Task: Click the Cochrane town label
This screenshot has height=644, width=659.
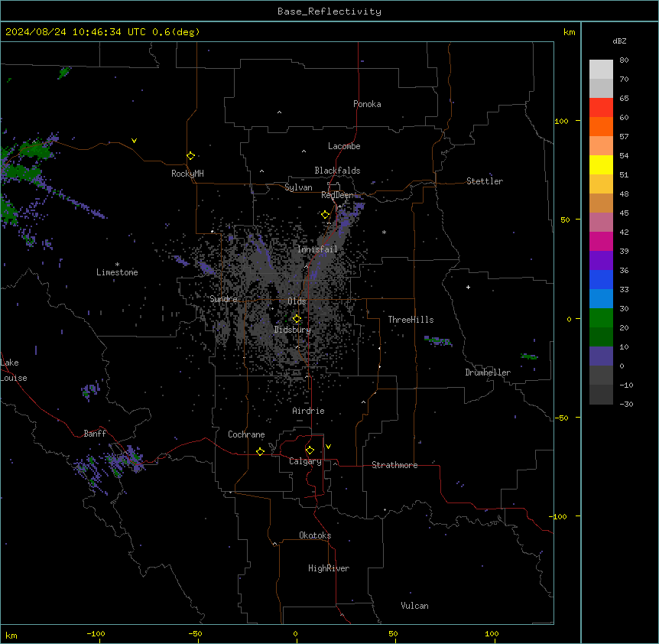Action: pyautogui.click(x=246, y=434)
